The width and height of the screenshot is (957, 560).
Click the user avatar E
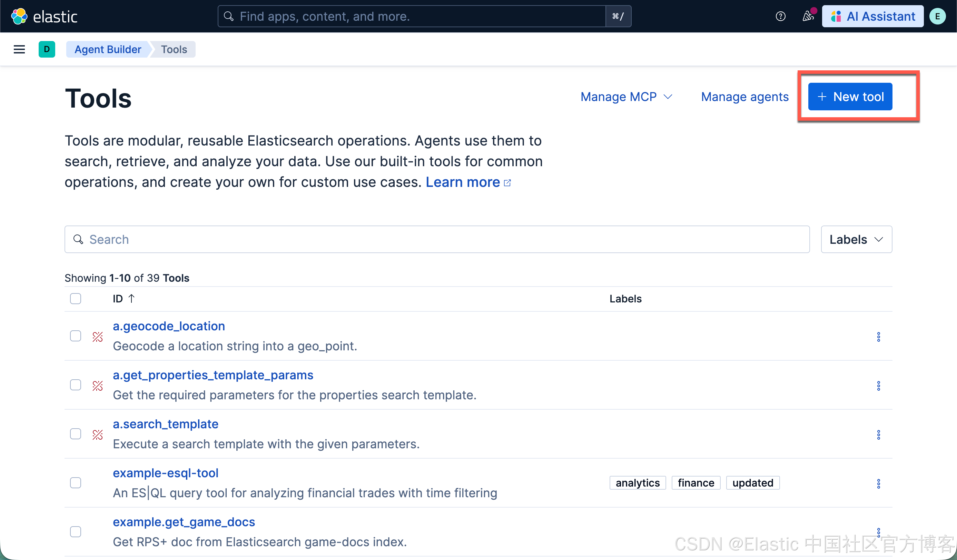pyautogui.click(x=937, y=16)
